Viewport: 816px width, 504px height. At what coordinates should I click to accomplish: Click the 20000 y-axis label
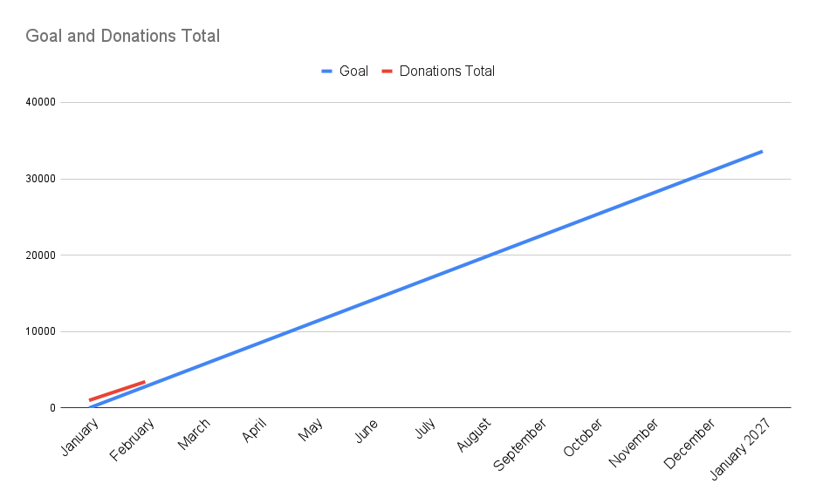click(x=41, y=255)
